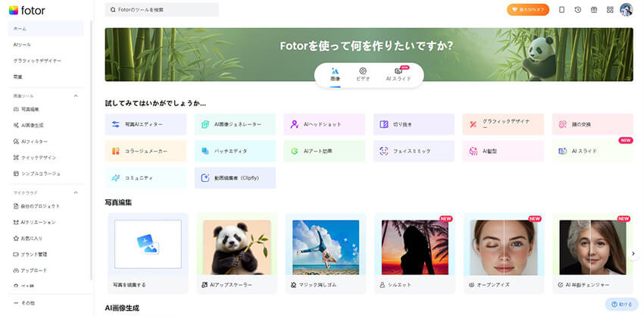Open the バッチエディタ tool card
The width and height of the screenshot is (644, 316).
point(235,152)
